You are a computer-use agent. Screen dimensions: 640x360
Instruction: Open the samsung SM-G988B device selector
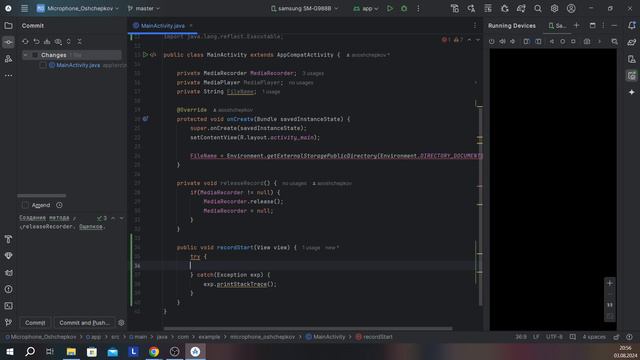304,8
